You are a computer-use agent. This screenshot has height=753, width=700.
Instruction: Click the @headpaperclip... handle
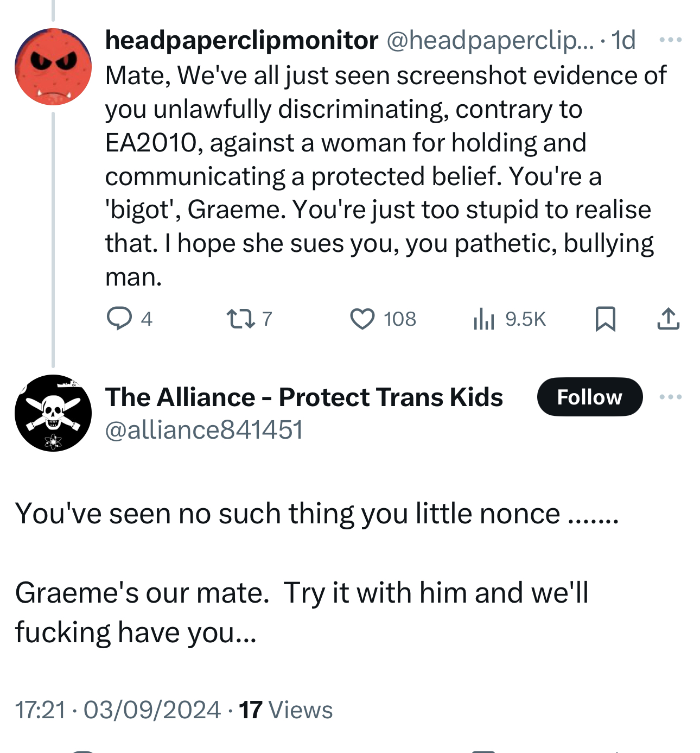(490, 40)
